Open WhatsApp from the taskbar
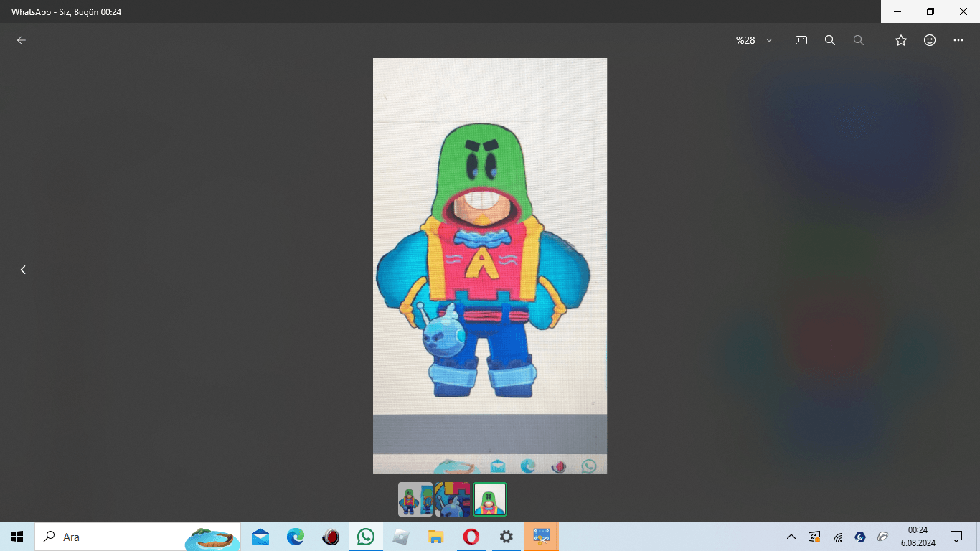 click(x=366, y=537)
